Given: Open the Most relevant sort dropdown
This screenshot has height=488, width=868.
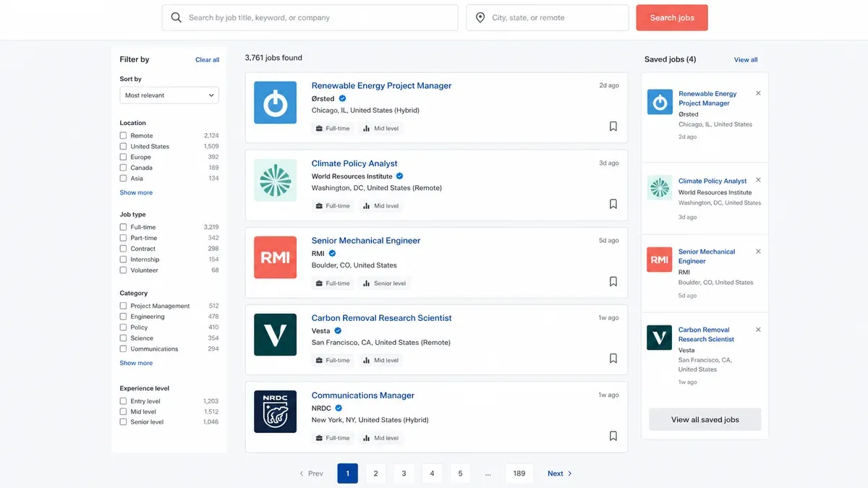Looking at the screenshot, I should [169, 95].
